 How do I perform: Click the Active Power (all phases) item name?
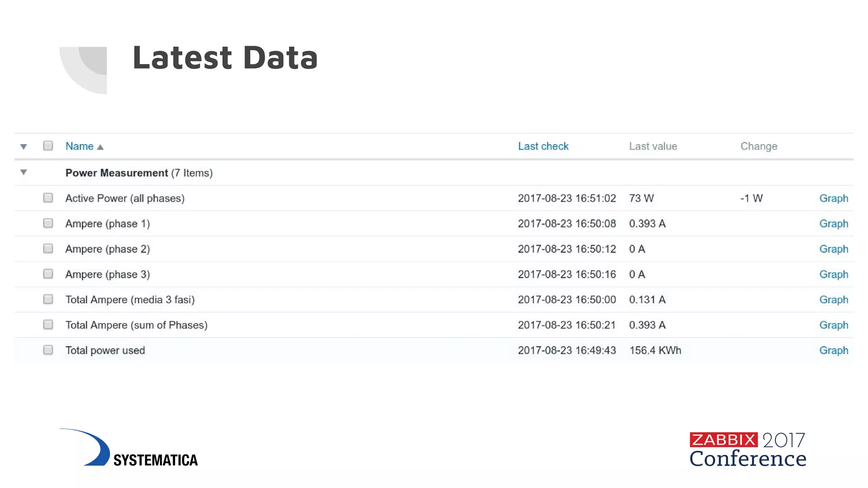[x=125, y=198]
